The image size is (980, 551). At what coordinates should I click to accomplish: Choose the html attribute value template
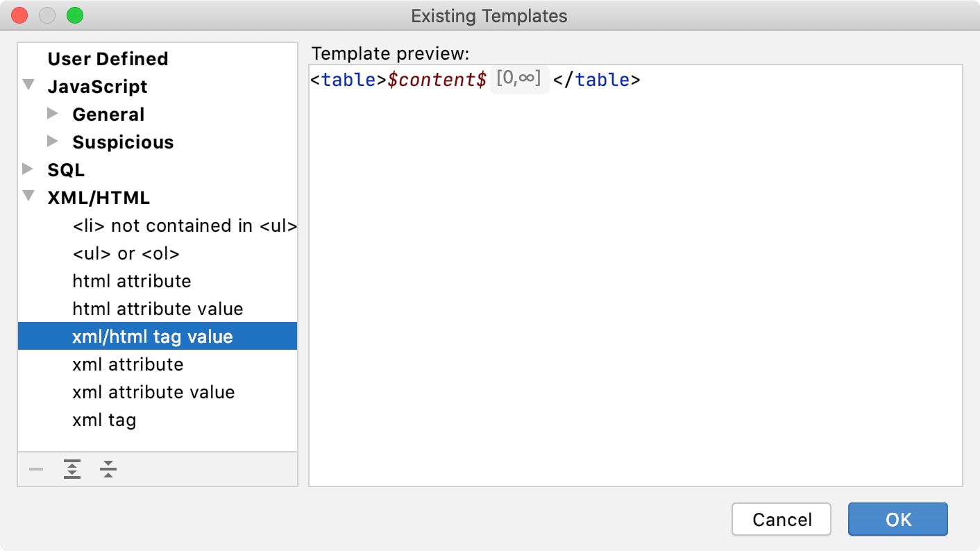coord(158,309)
